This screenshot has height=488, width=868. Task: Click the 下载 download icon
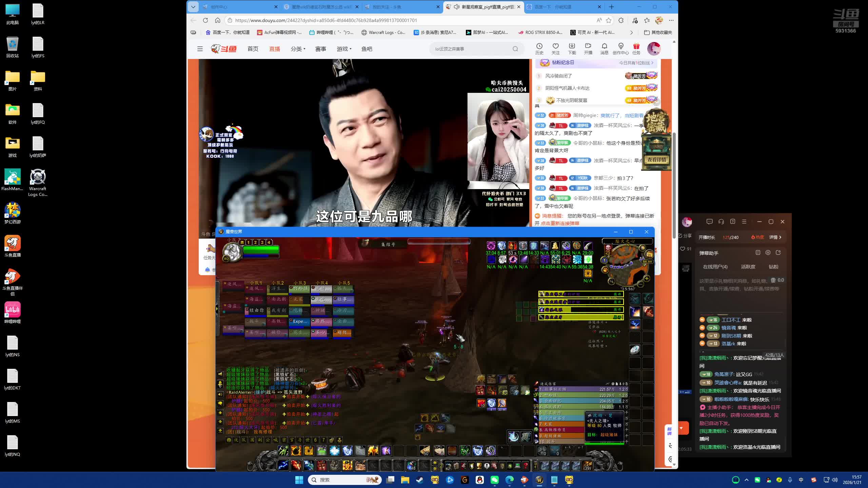[572, 46]
